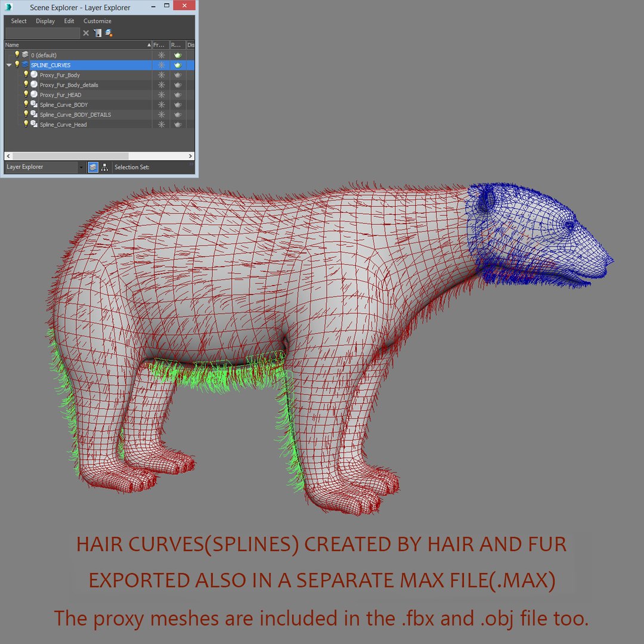Toggle freeze snowflake for SPLINE_CURVES layer

pyautogui.click(x=162, y=65)
